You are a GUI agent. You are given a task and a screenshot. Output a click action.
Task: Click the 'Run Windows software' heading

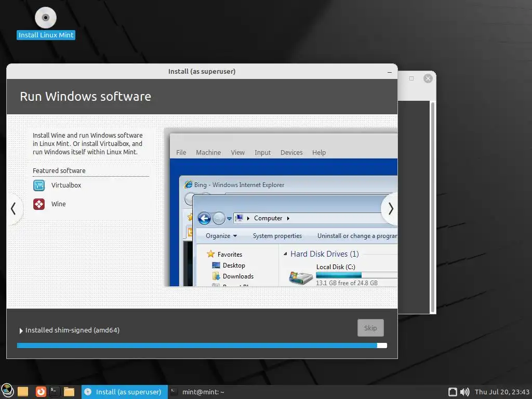click(x=86, y=96)
